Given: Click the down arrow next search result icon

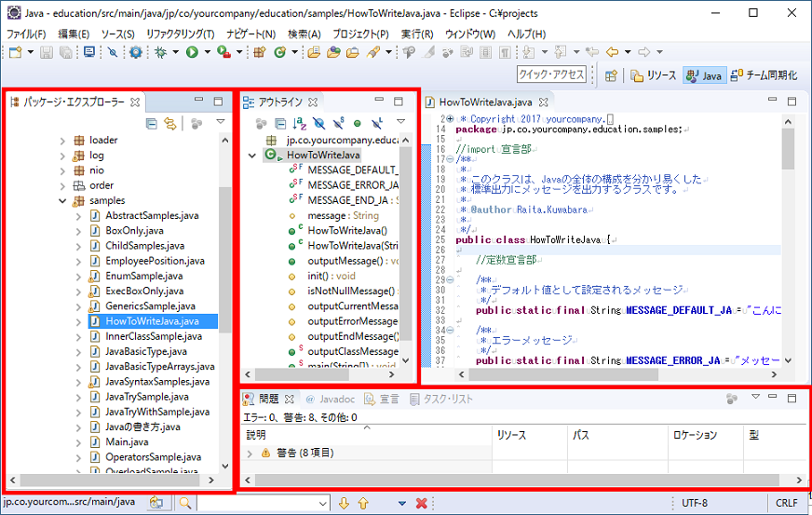Looking at the screenshot, I should click(344, 503).
